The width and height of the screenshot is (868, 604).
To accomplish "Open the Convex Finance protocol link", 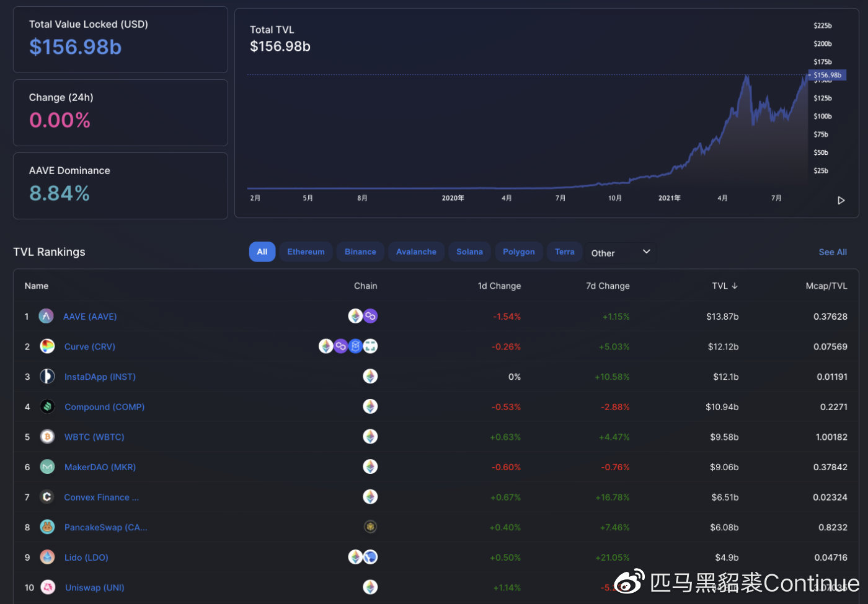I will [x=102, y=497].
